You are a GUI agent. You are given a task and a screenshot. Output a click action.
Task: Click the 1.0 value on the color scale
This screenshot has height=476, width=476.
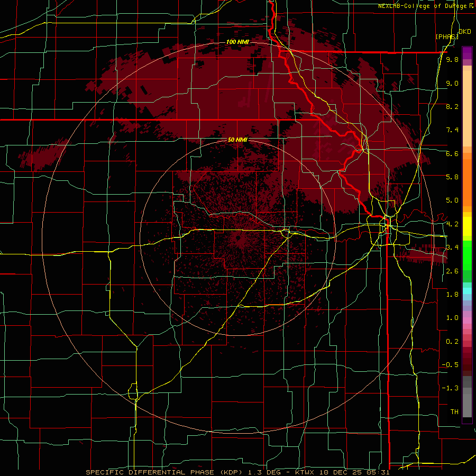[452, 318]
